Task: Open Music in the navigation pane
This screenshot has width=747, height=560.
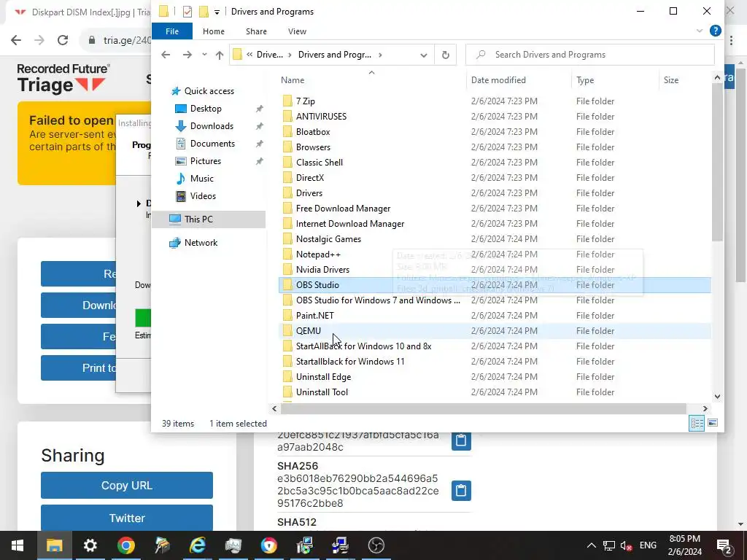Action: coord(201,179)
